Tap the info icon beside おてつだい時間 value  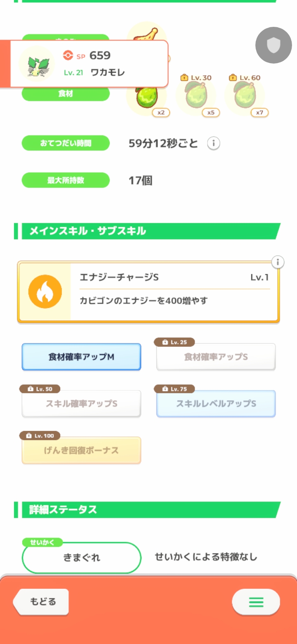pyautogui.click(x=213, y=144)
